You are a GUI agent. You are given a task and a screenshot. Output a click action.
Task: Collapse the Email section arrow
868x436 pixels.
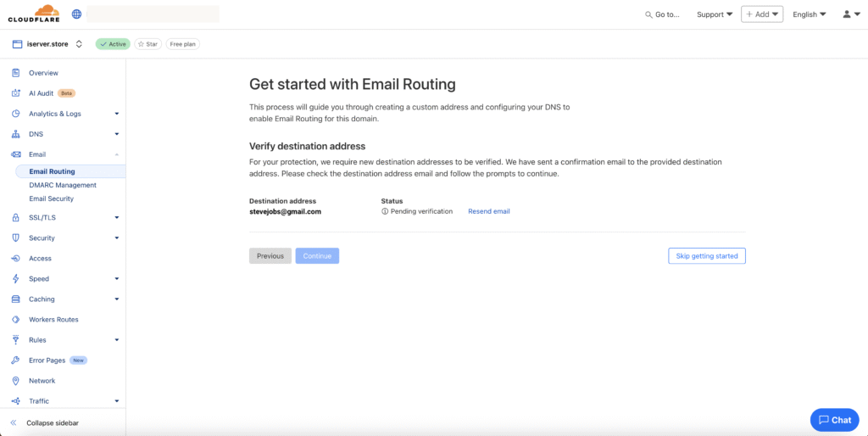pos(117,154)
